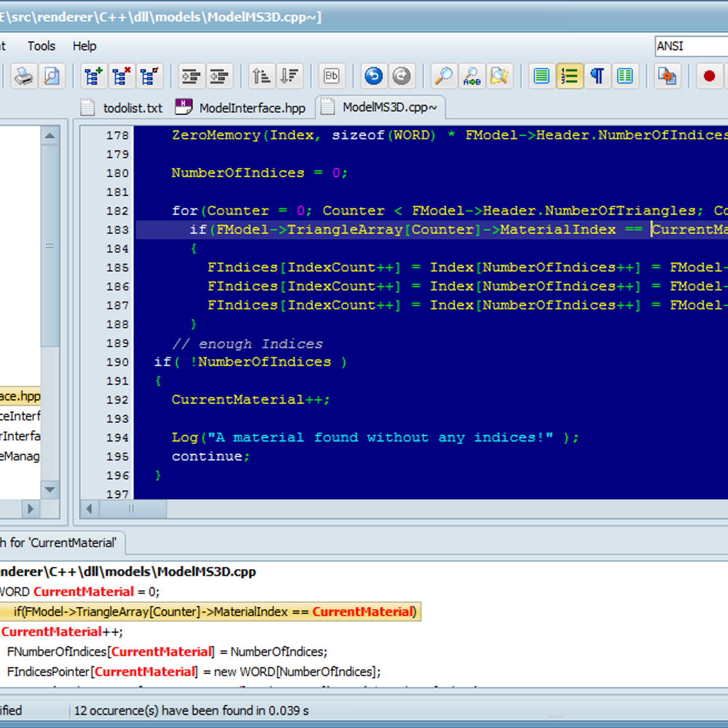Toggle word wrap green lines button
Viewport: 728px width, 728px height.
pyautogui.click(x=542, y=76)
